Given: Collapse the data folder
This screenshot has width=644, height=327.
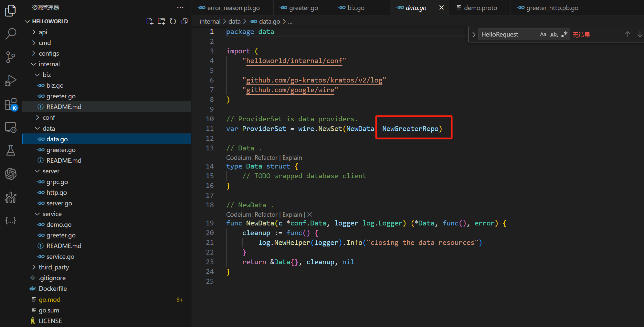Looking at the screenshot, I should click(x=107, y=128).
